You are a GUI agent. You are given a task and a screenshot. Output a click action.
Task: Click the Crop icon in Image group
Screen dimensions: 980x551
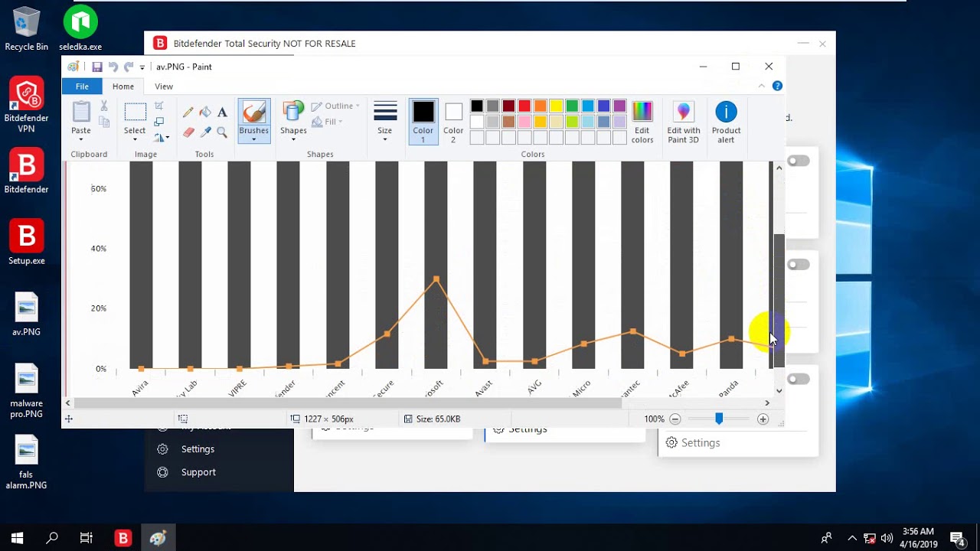coord(159,106)
